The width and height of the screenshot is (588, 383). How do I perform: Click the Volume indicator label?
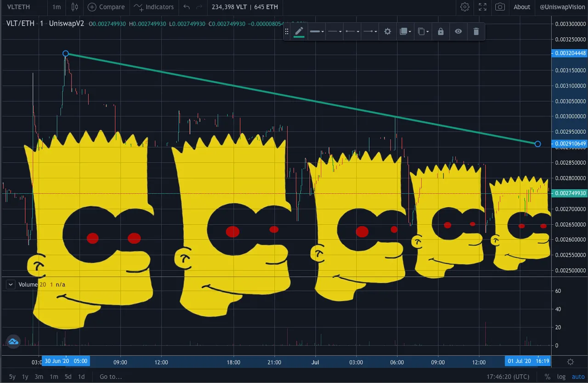pos(28,285)
